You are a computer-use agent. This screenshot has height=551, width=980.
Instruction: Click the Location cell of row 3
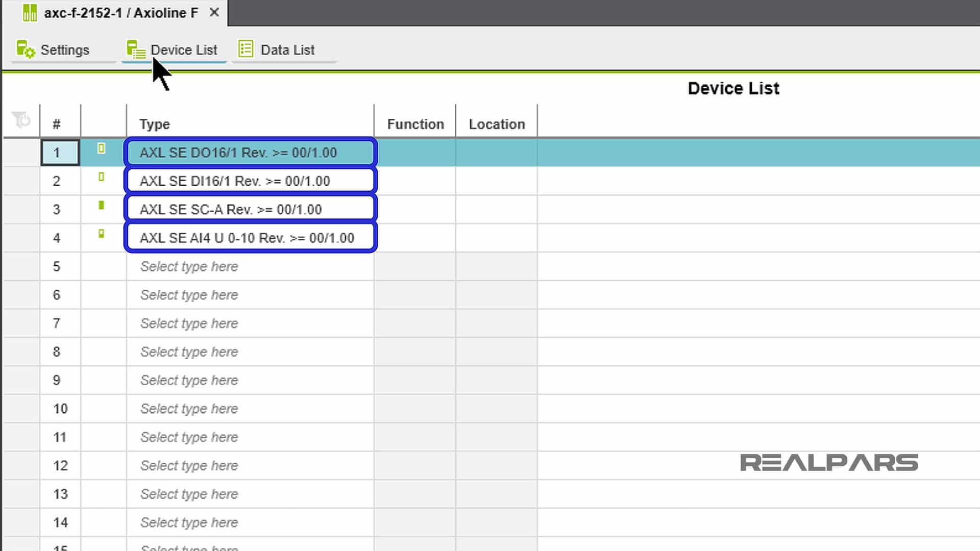coord(497,210)
